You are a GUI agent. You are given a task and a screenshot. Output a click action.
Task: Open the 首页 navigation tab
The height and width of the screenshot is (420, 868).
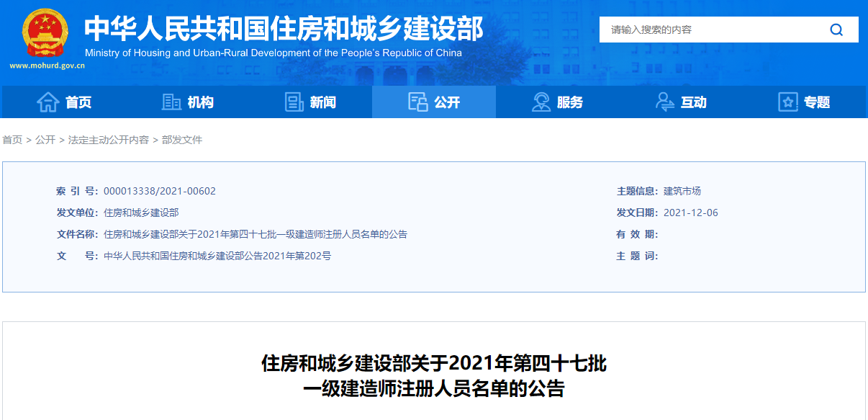(x=78, y=102)
